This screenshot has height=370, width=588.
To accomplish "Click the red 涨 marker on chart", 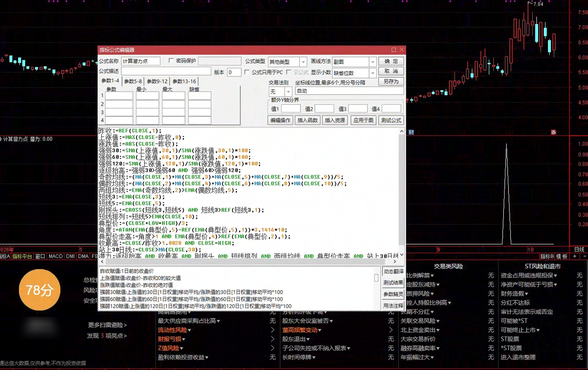I will 553,132.
